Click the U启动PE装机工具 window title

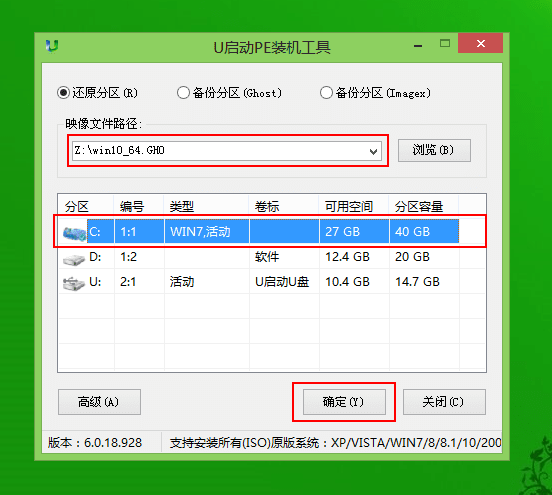pyautogui.click(x=272, y=47)
